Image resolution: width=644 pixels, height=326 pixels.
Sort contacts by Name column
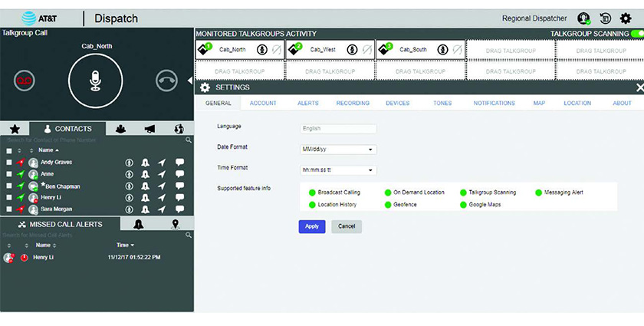tap(48, 150)
